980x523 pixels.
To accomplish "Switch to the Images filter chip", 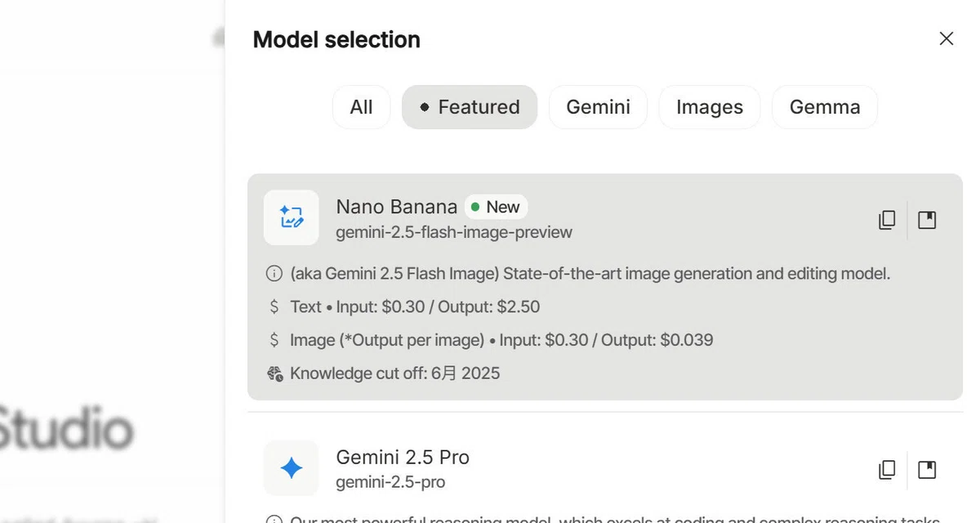I will click(x=710, y=107).
